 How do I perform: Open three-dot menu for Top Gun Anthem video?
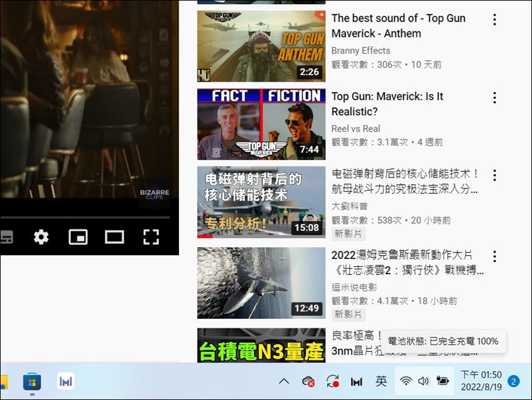(494, 19)
